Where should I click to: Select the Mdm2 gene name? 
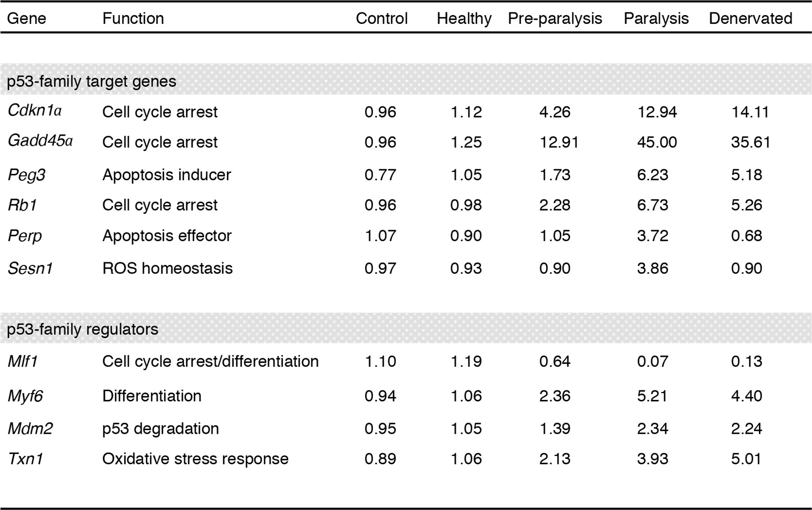[30, 428]
